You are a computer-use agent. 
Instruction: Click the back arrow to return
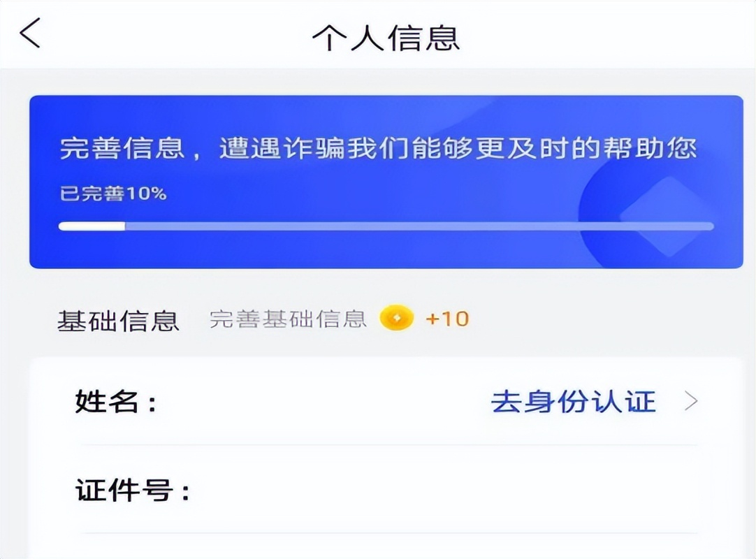(x=29, y=33)
